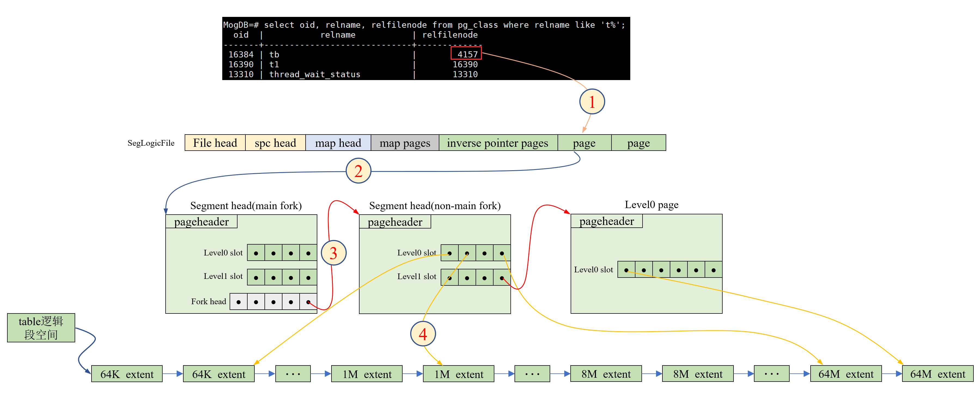980x396 pixels.
Task: Click the red-boxed 4157 relfilenode value
Action: (x=466, y=54)
